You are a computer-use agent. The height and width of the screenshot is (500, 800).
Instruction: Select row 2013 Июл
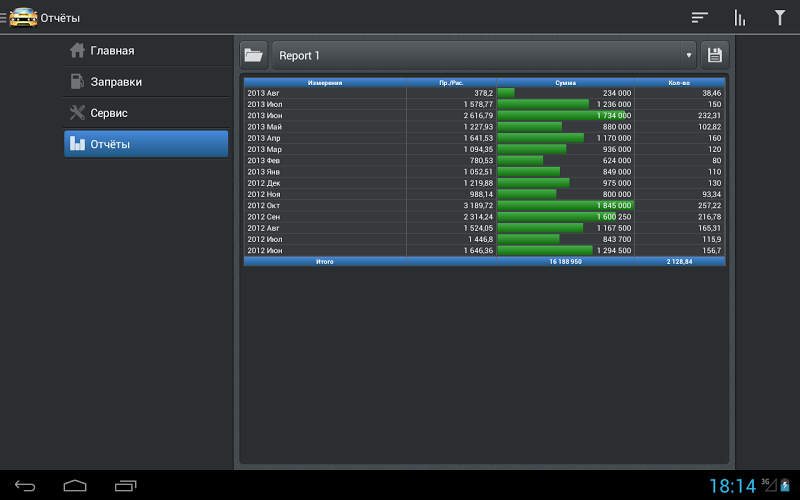point(484,104)
